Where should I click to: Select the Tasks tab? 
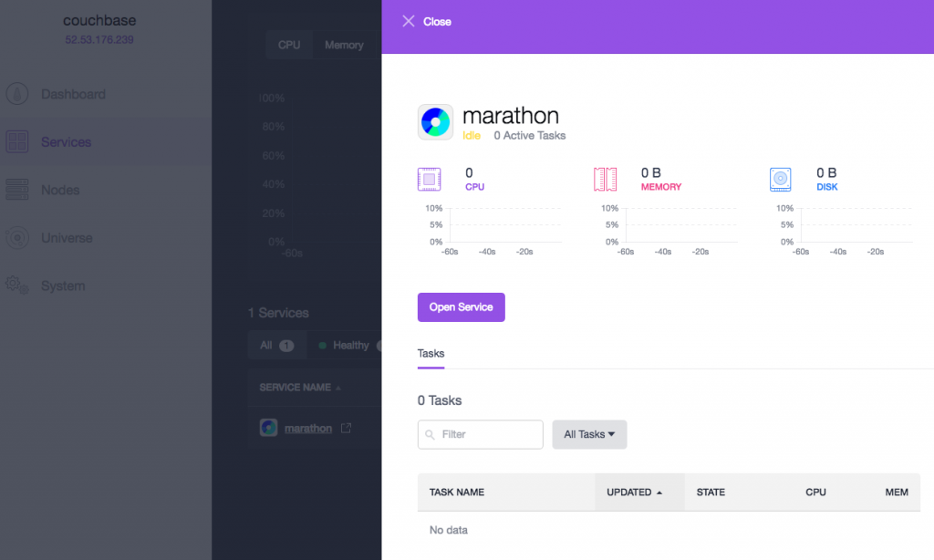click(431, 354)
